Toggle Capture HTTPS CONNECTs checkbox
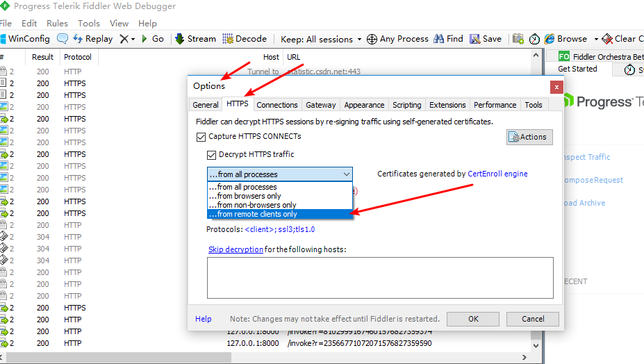644x364 pixels. tap(201, 137)
